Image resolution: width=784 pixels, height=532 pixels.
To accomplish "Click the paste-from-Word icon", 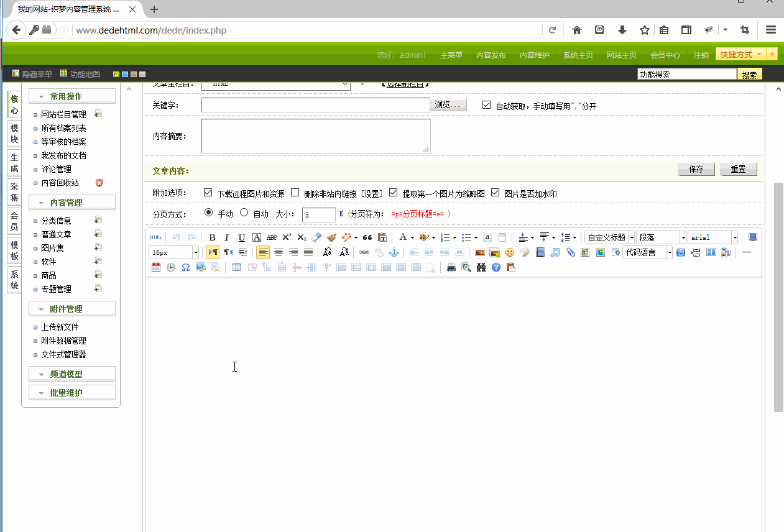I will pyautogui.click(x=216, y=267).
